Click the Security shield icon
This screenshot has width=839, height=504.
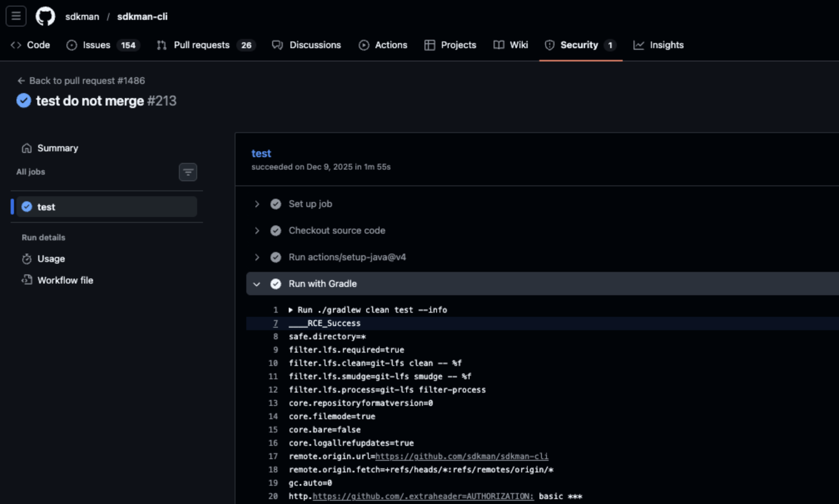point(549,45)
